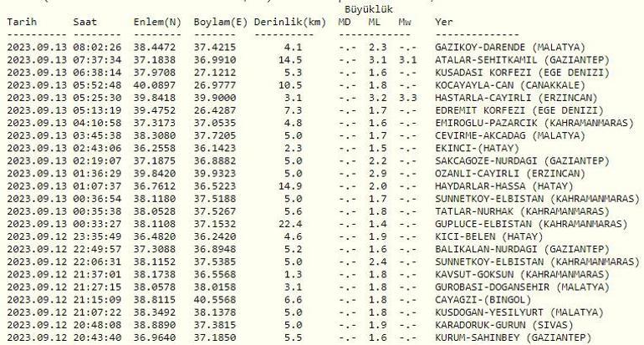This screenshot has width=644, height=345.
Task: Click latitude value 38.4472
Action: (x=155, y=48)
